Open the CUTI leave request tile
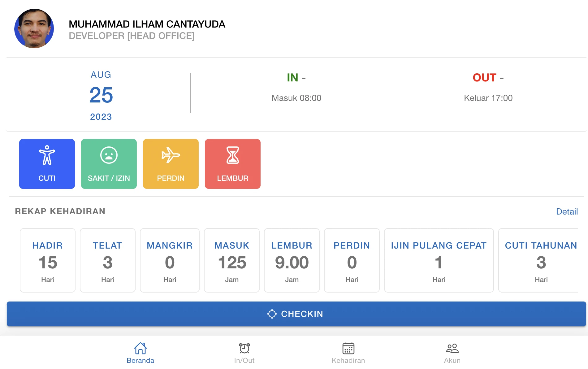 tap(47, 164)
